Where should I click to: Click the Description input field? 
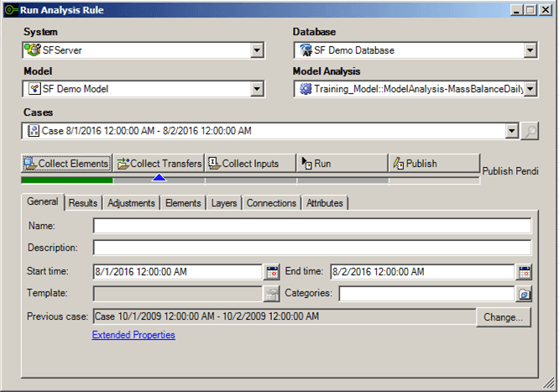(312, 248)
